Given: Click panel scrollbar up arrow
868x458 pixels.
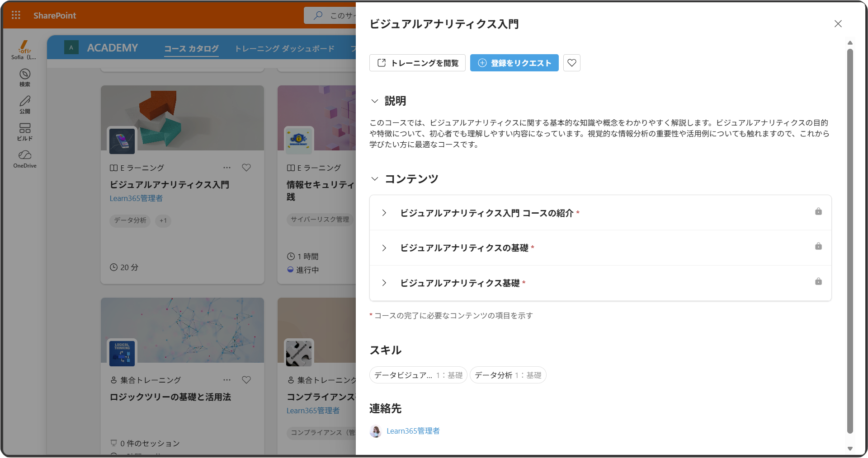Looking at the screenshot, I should coord(850,43).
